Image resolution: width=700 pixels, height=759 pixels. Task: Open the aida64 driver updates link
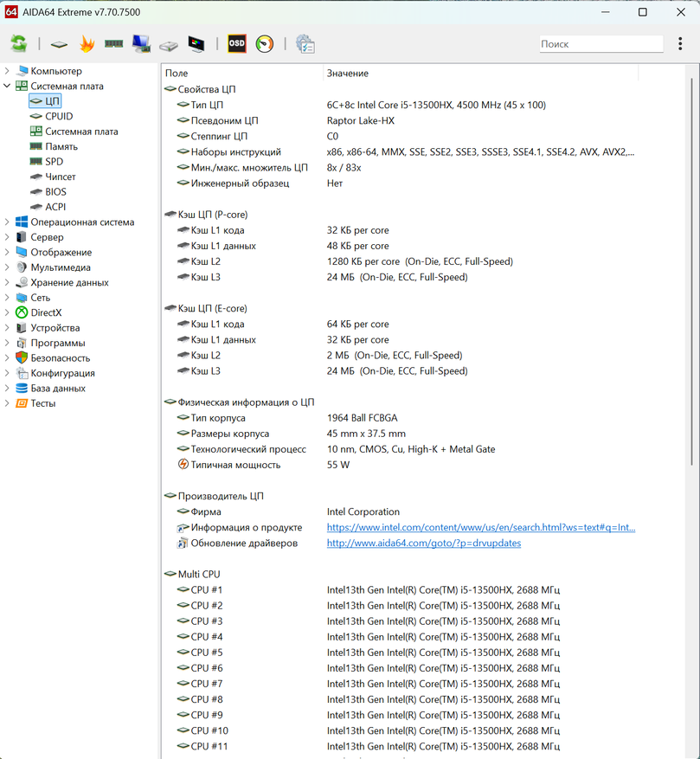click(423, 544)
